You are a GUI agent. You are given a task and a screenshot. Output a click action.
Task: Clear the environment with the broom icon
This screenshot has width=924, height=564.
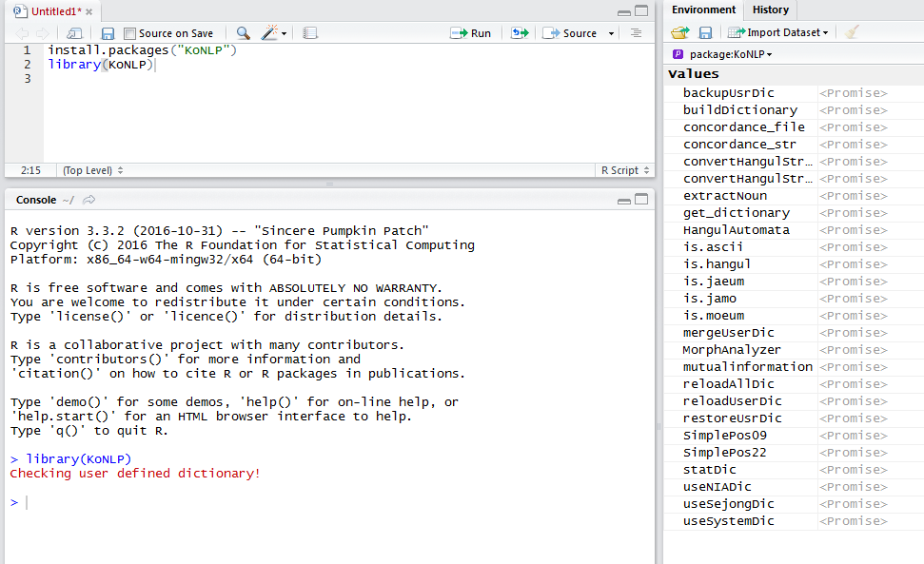point(852,32)
